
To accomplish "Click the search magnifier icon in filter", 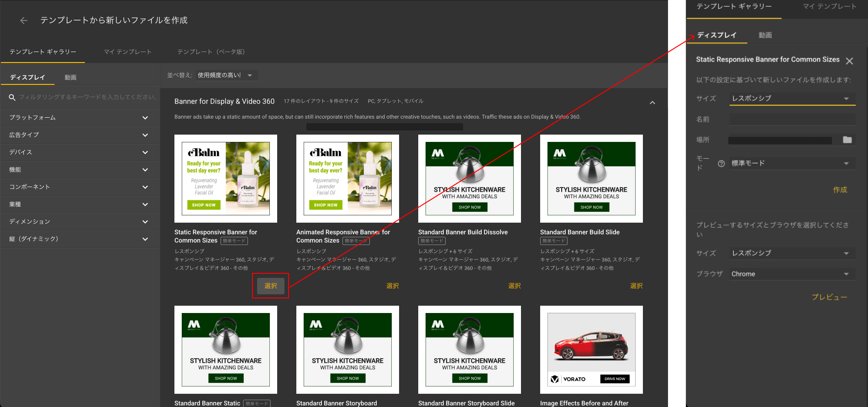I will pyautogui.click(x=12, y=97).
